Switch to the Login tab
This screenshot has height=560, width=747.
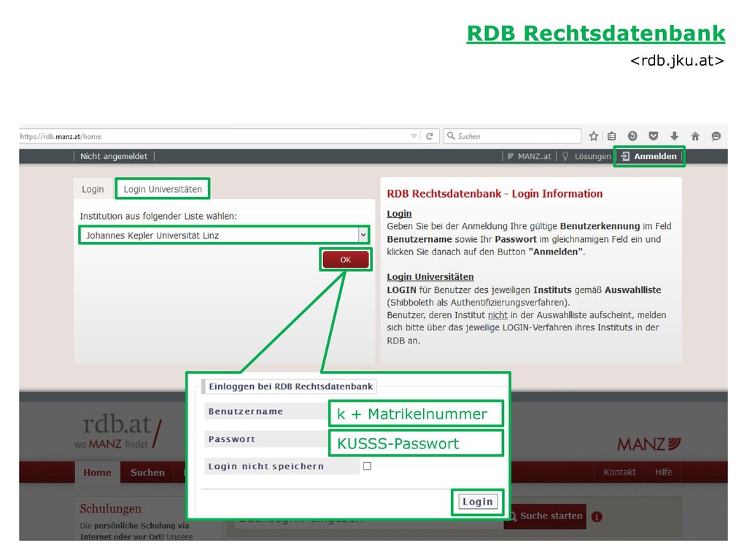pos(93,189)
